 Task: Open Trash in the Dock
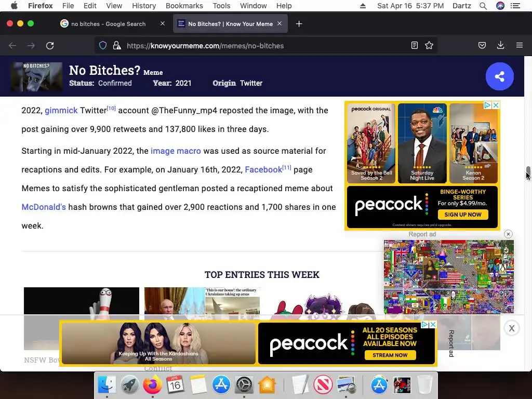coord(424,385)
